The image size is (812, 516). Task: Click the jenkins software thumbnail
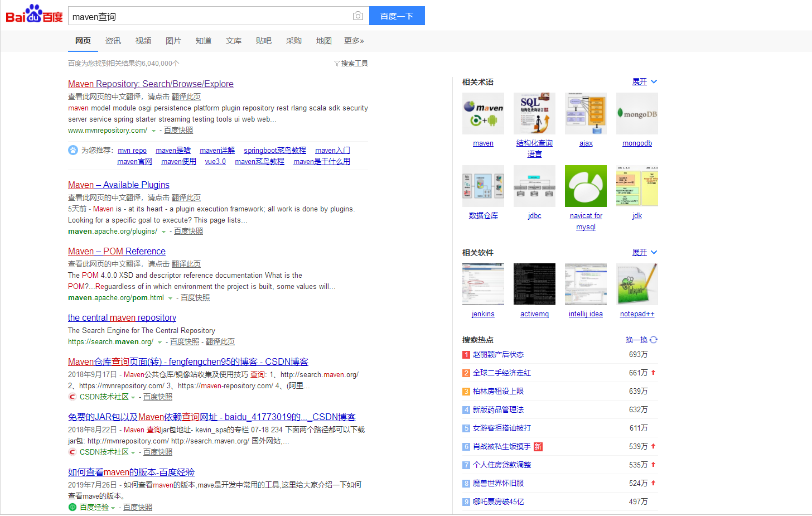click(483, 284)
